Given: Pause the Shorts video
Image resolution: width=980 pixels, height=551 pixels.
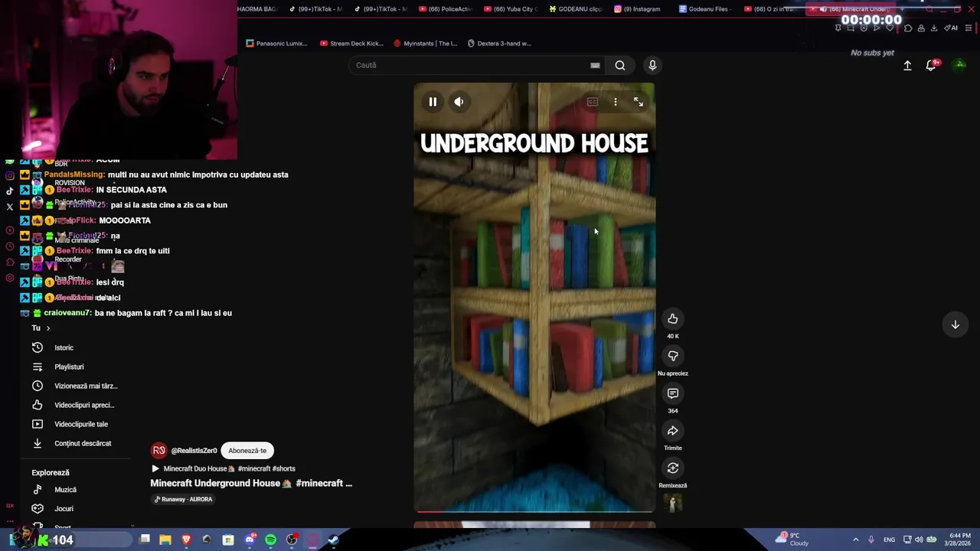Looking at the screenshot, I should pyautogui.click(x=433, y=102).
